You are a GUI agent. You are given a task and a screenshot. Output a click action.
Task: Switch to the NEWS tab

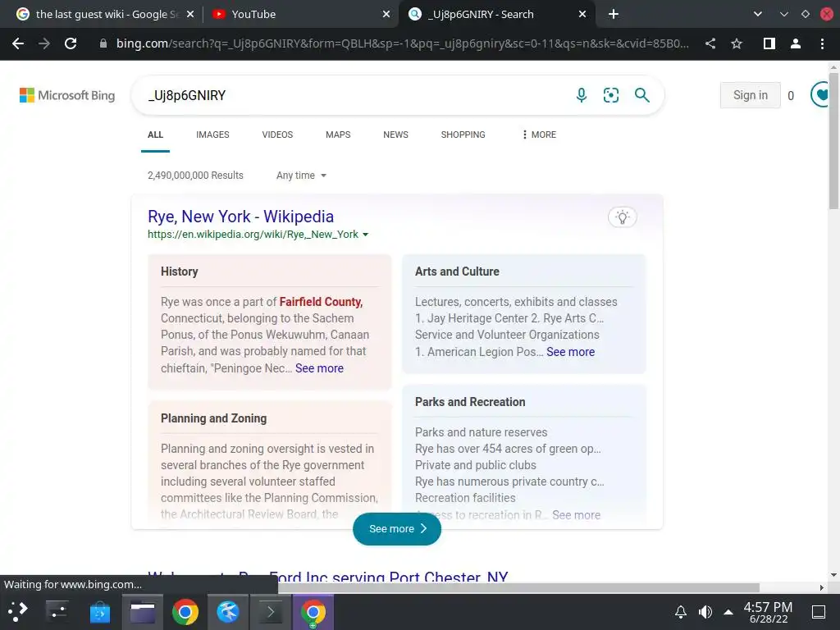(x=395, y=135)
